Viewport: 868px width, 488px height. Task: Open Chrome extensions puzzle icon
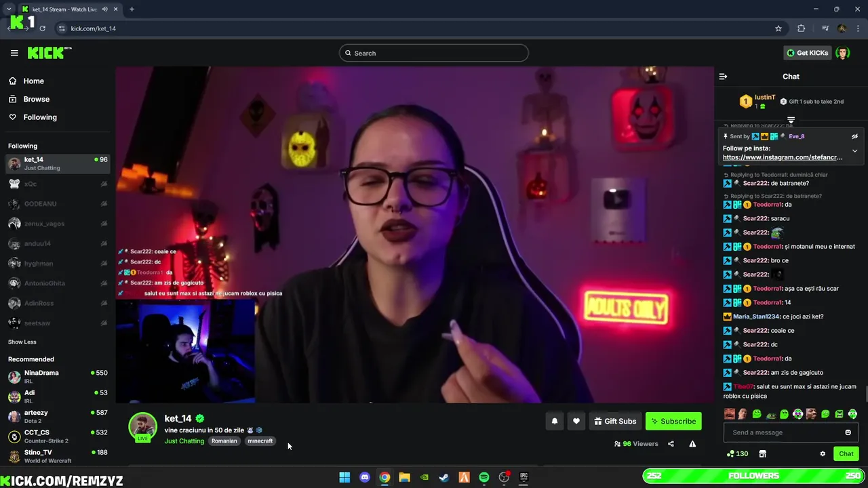tap(802, 28)
